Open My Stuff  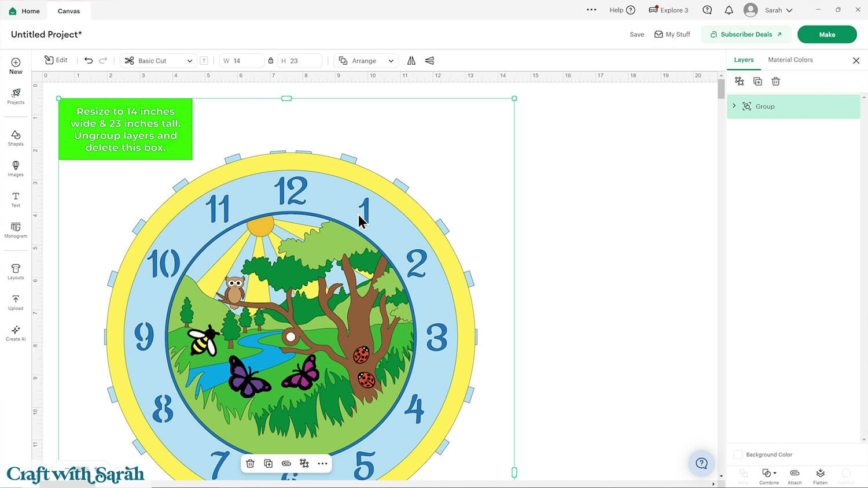tap(672, 35)
